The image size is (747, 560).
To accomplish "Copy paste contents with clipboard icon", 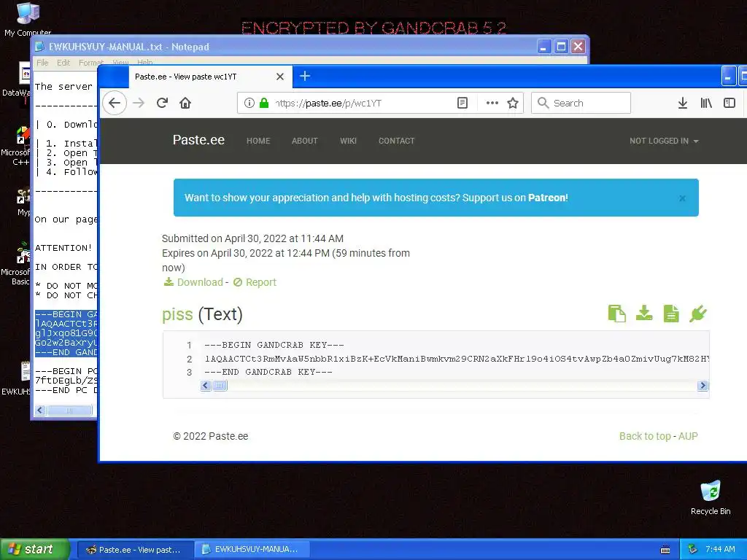I will (x=617, y=314).
